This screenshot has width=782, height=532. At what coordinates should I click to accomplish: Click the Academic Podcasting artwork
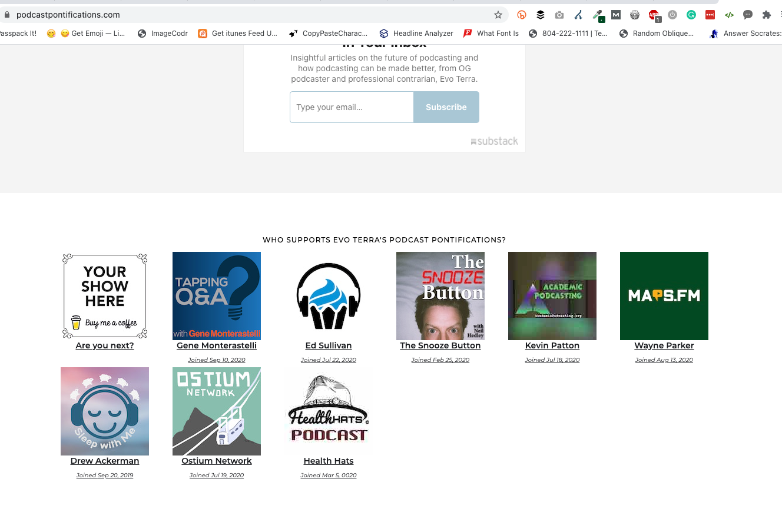[552, 296]
